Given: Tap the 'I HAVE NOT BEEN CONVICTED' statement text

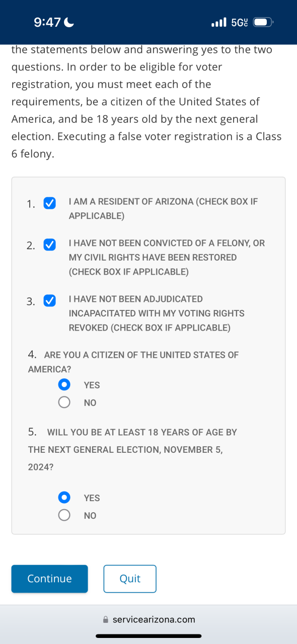Looking at the screenshot, I should (167, 258).
